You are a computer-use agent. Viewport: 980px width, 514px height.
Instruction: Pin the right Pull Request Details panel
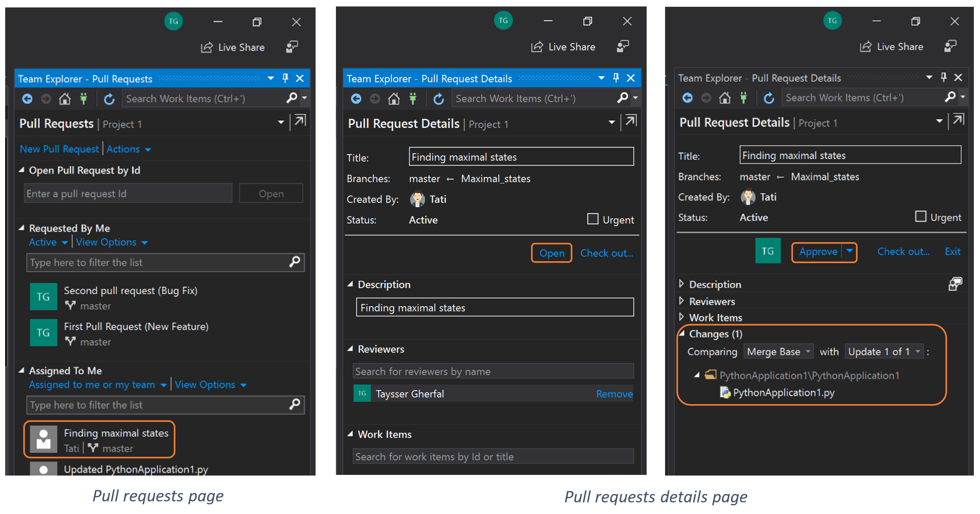(944, 77)
